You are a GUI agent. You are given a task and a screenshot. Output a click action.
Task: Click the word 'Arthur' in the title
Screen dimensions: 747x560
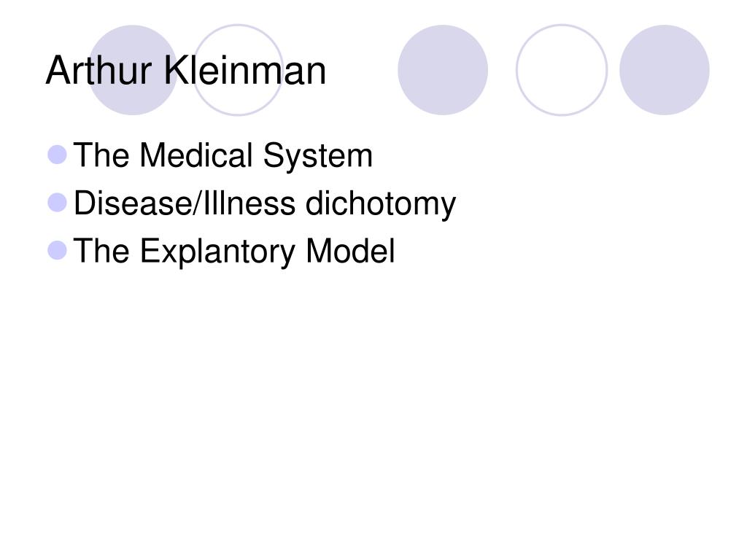pos(98,71)
